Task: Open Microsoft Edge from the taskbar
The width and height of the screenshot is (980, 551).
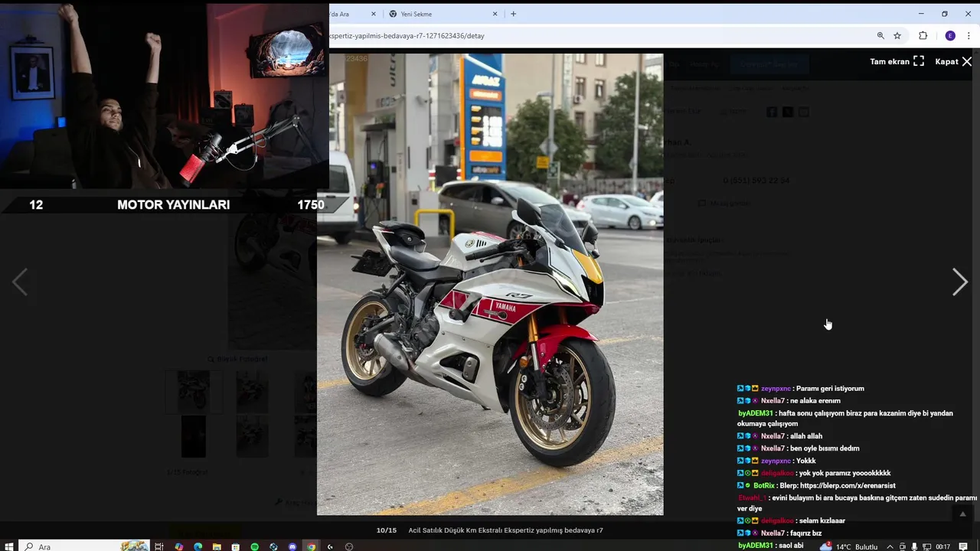Action: pos(198,546)
